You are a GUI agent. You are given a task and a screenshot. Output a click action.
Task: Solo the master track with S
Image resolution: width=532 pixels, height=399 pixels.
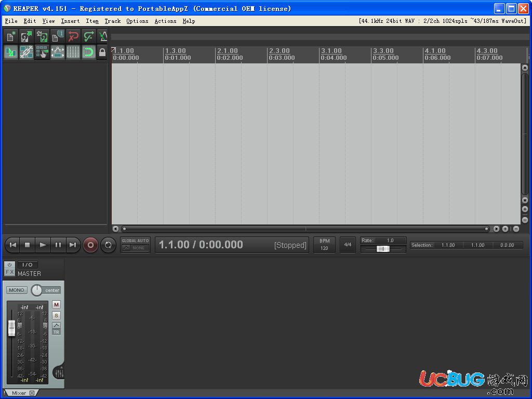pos(56,315)
